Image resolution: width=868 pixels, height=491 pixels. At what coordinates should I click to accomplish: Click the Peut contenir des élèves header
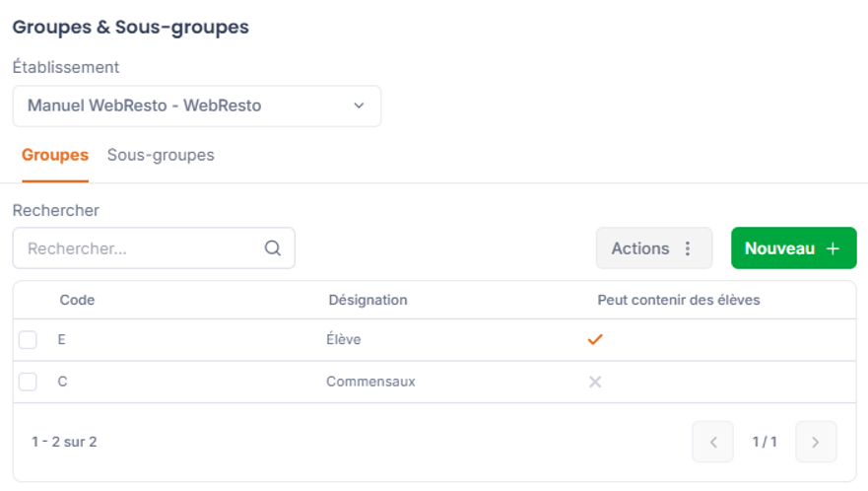pos(678,300)
